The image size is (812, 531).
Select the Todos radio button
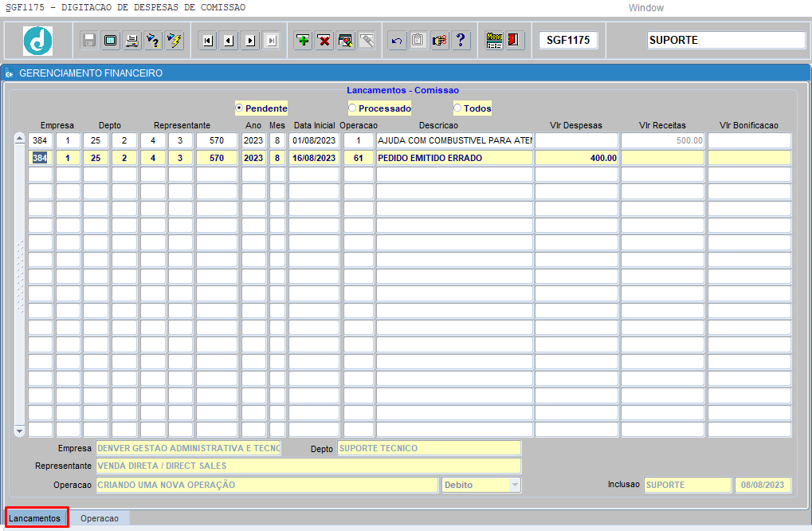pos(457,108)
